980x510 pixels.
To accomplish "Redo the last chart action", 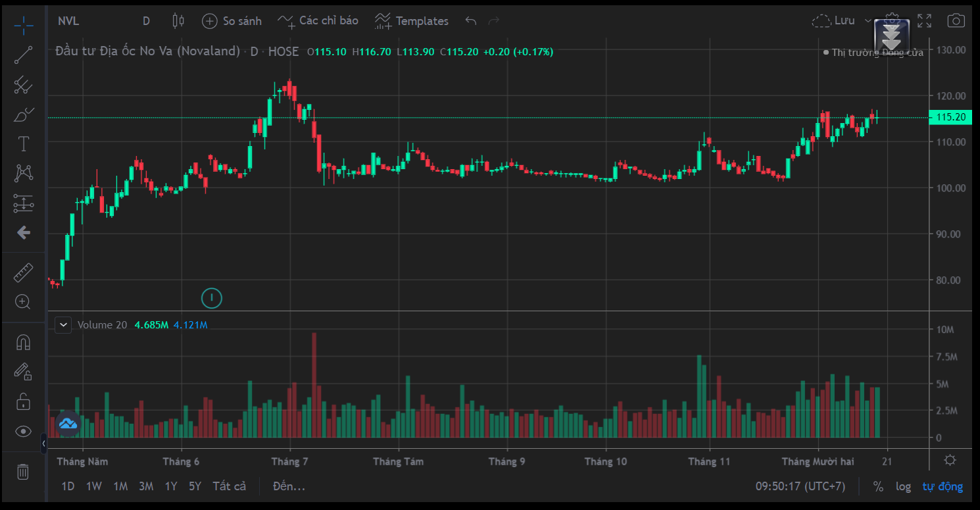I will coord(494,21).
